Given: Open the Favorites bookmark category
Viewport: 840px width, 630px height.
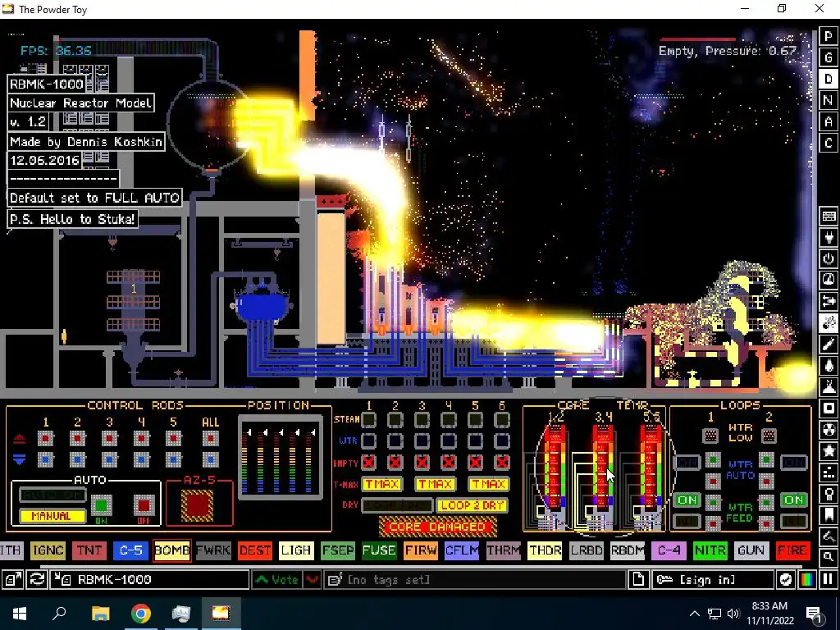Looking at the screenshot, I should (829, 515).
